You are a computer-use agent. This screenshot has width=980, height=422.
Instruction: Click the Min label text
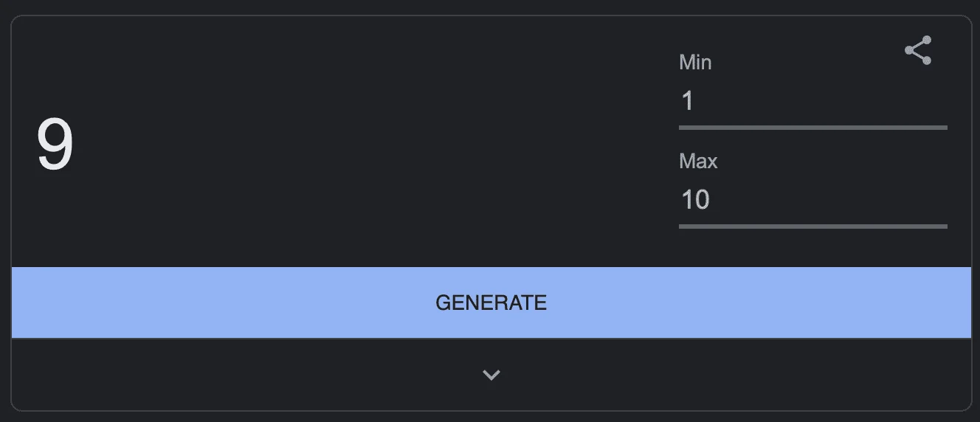(695, 62)
